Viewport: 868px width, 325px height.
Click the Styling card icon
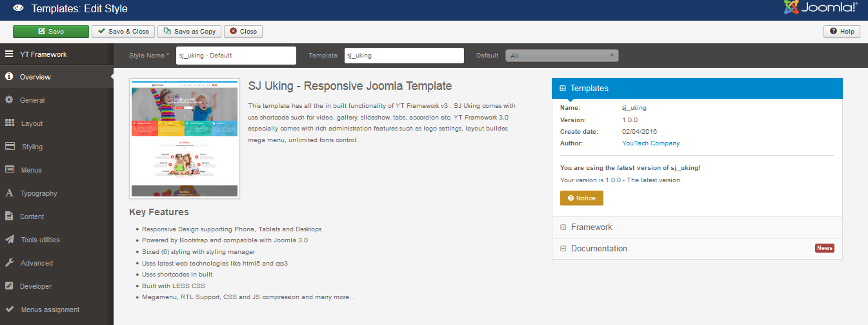(x=10, y=147)
